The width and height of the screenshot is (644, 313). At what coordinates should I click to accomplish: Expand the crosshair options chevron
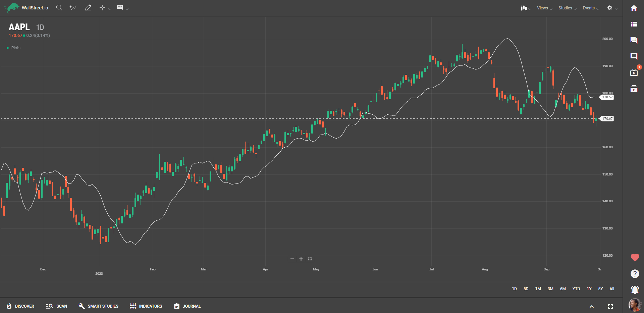(x=110, y=9)
